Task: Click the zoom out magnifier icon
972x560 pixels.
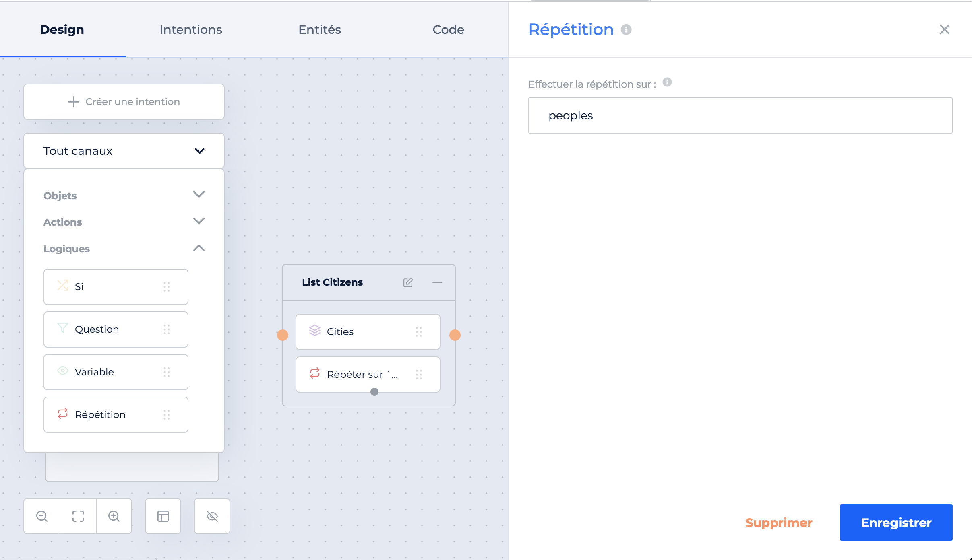Action: click(42, 516)
